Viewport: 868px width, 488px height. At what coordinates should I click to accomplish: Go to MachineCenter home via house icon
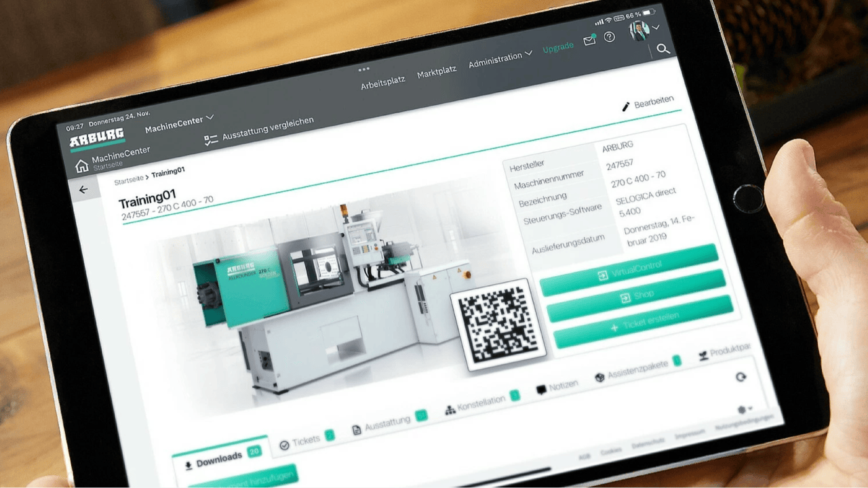point(82,165)
